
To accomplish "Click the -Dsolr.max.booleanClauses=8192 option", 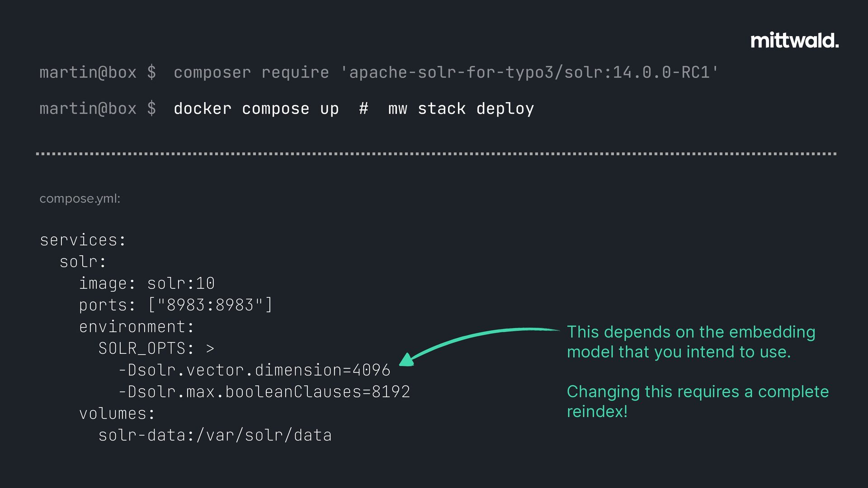I will (264, 392).
